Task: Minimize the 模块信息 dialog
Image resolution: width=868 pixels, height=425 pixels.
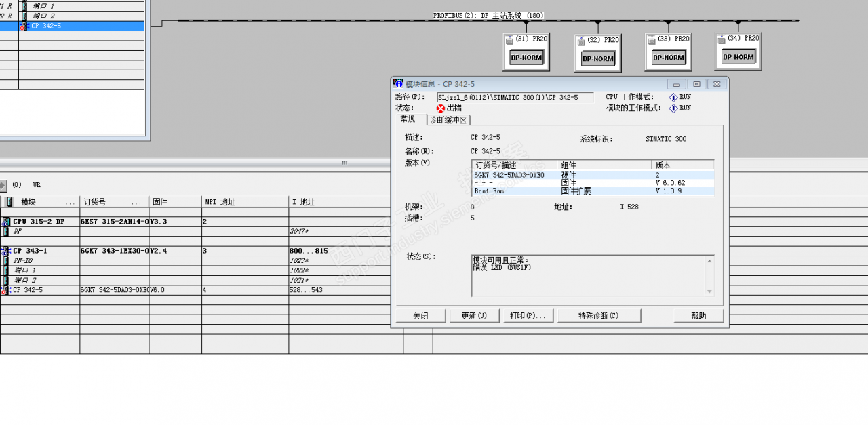Action: (x=676, y=84)
